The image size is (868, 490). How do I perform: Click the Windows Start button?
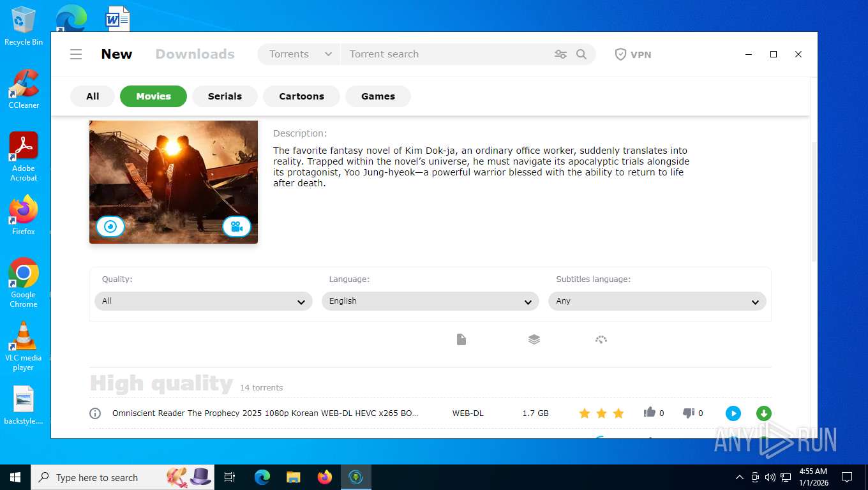[x=15, y=477]
